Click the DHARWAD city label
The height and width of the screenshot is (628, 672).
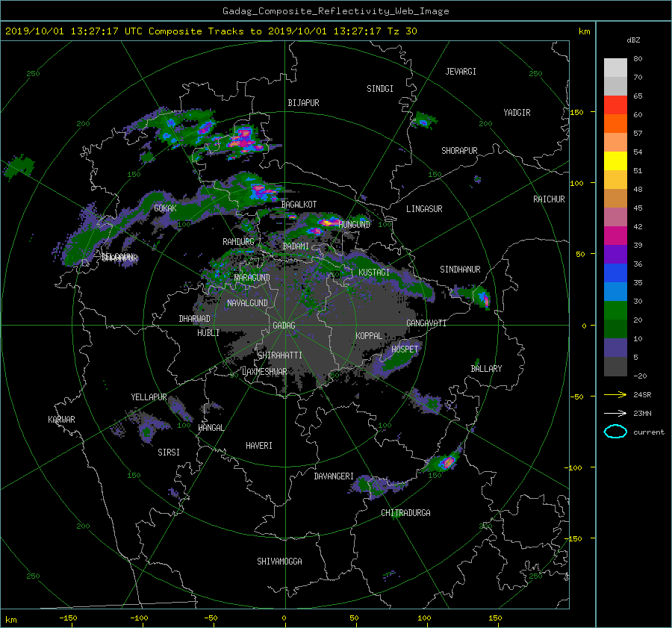[x=194, y=319]
